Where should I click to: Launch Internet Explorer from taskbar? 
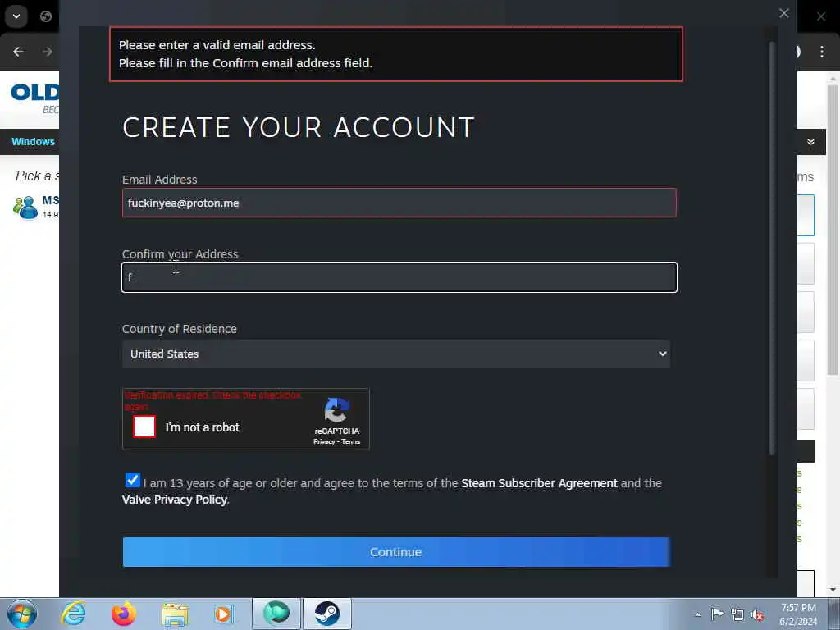[73, 614]
